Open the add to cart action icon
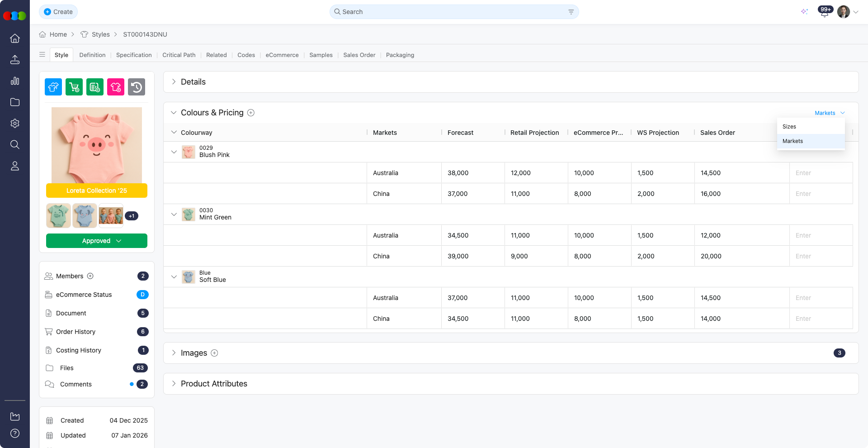 point(74,87)
